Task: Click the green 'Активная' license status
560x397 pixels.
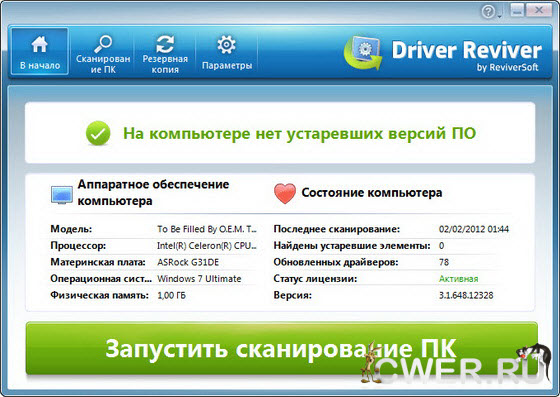Action: pyautogui.click(x=459, y=279)
